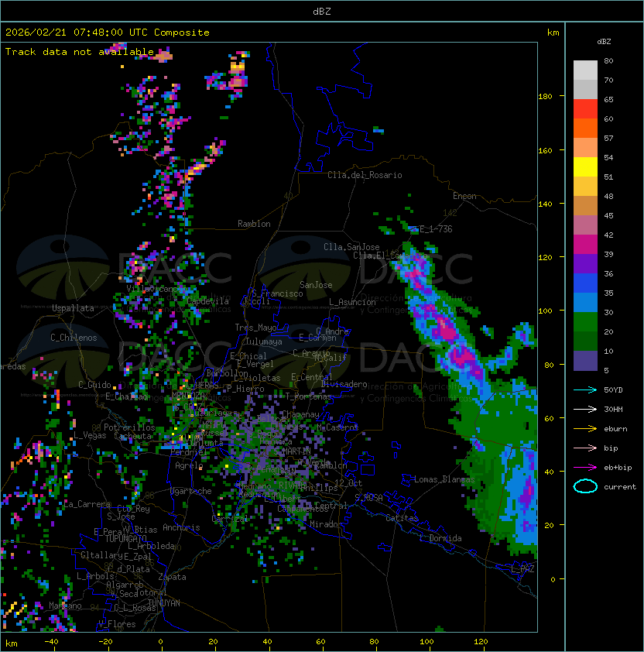Click the 'V_Flores' map label
This screenshot has width=644, height=652.
tap(117, 624)
